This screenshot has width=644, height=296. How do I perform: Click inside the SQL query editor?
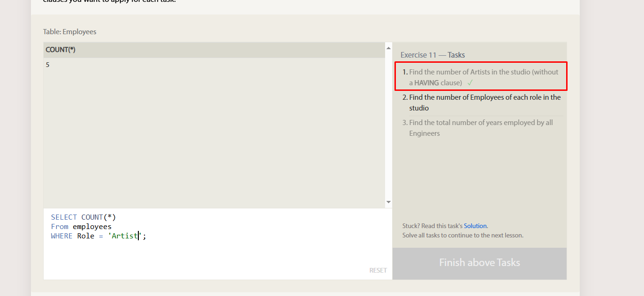point(218,244)
